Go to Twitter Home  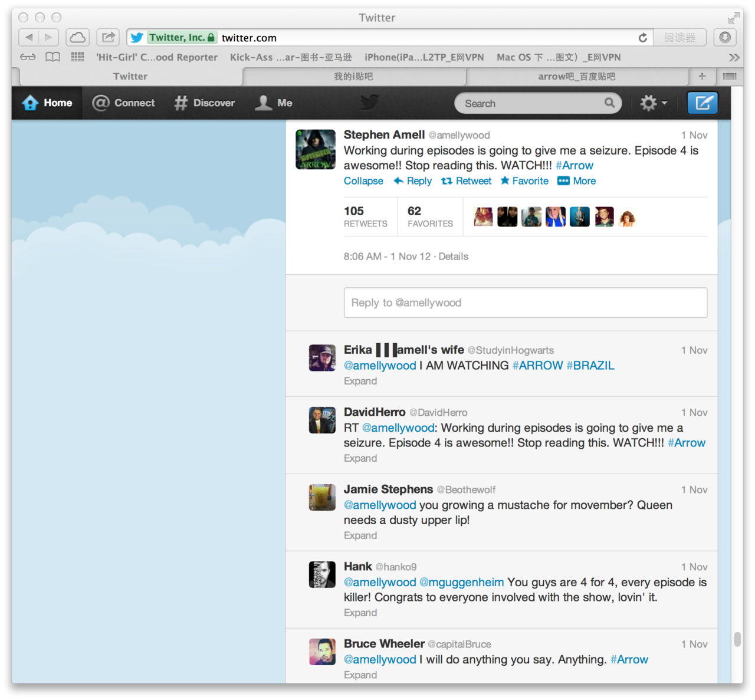[x=47, y=103]
